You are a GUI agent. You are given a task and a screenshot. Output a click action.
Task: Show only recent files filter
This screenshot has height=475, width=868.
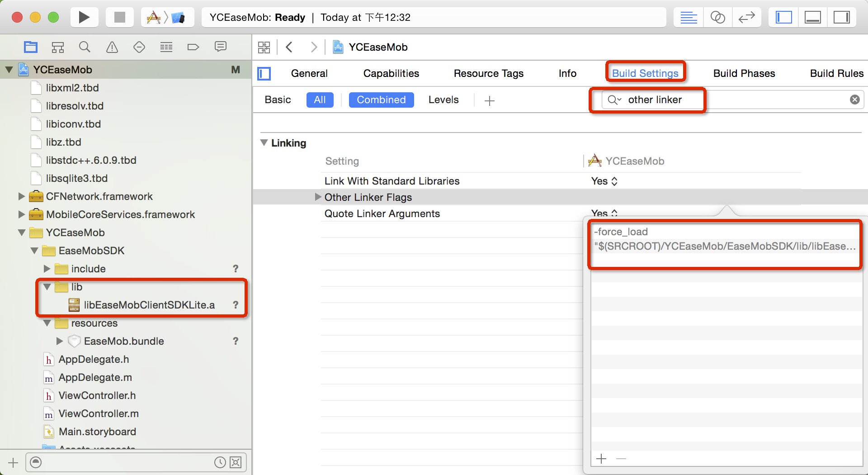pos(220,462)
